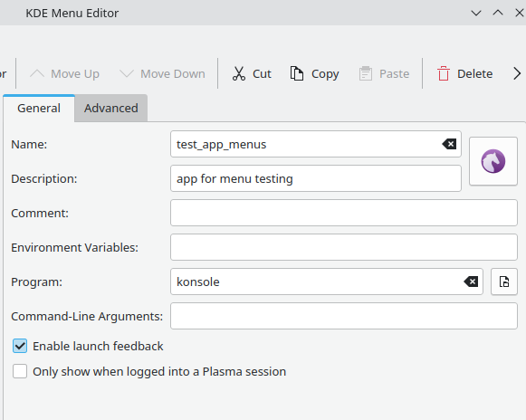This screenshot has height=420, width=526.
Task: Browse for a program with the file icon
Action: coord(504,282)
